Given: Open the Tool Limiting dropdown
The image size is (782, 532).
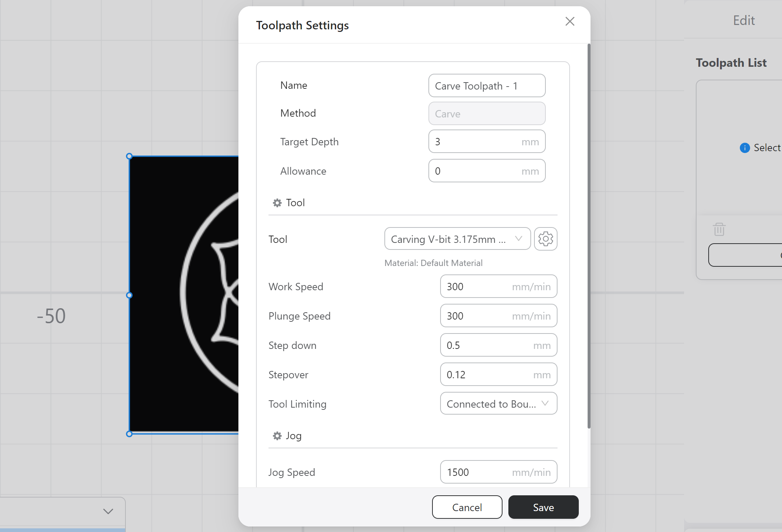Looking at the screenshot, I should [x=498, y=404].
